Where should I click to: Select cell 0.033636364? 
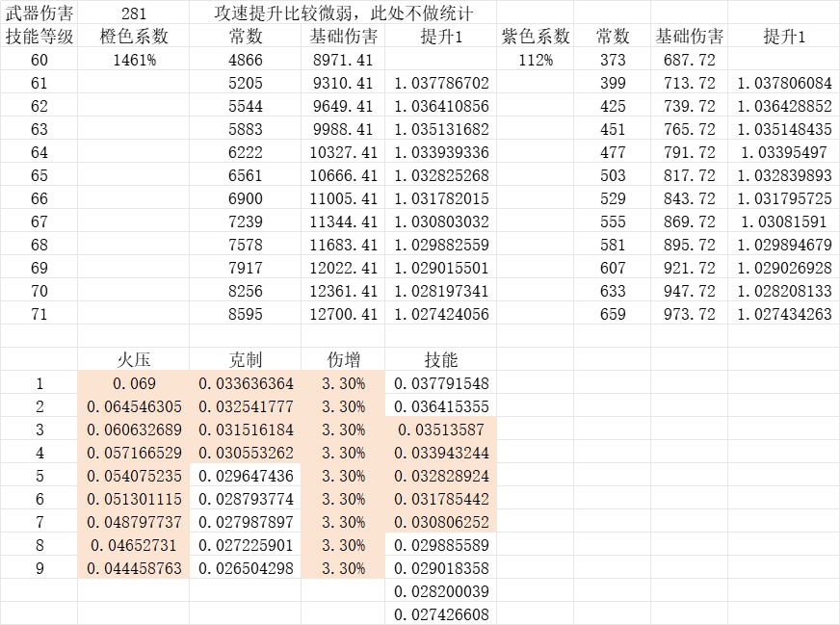246,383
